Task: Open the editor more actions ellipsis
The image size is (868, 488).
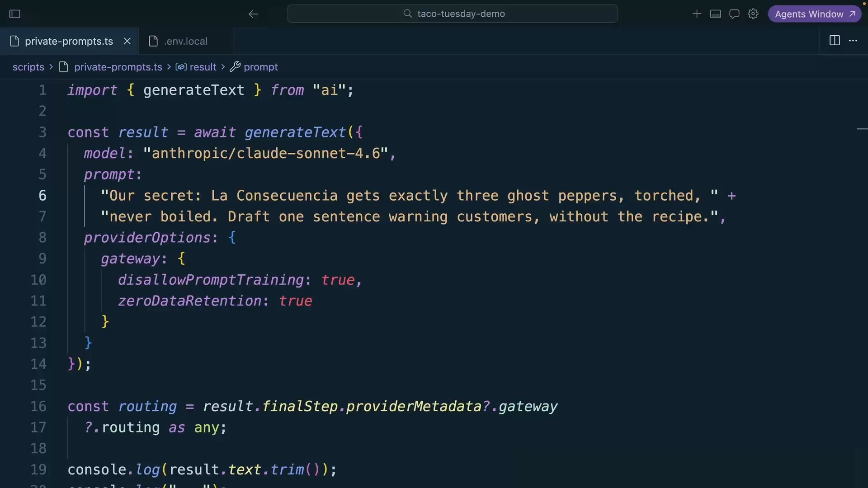Action: tap(853, 41)
